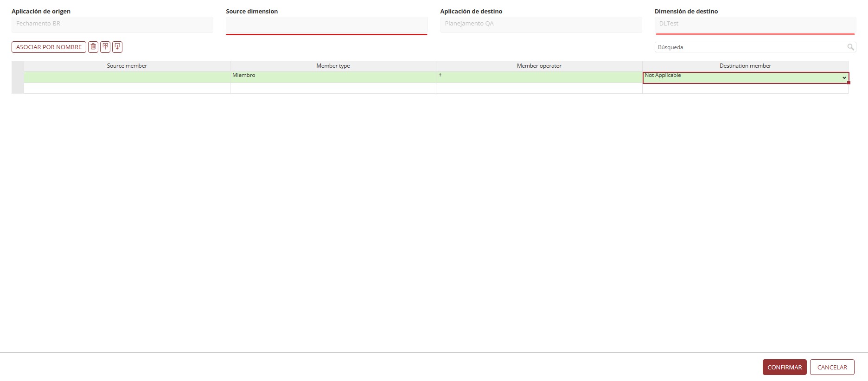
Task: Cancel the dialog with CANCELAR
Action: (x=832, y=367)
